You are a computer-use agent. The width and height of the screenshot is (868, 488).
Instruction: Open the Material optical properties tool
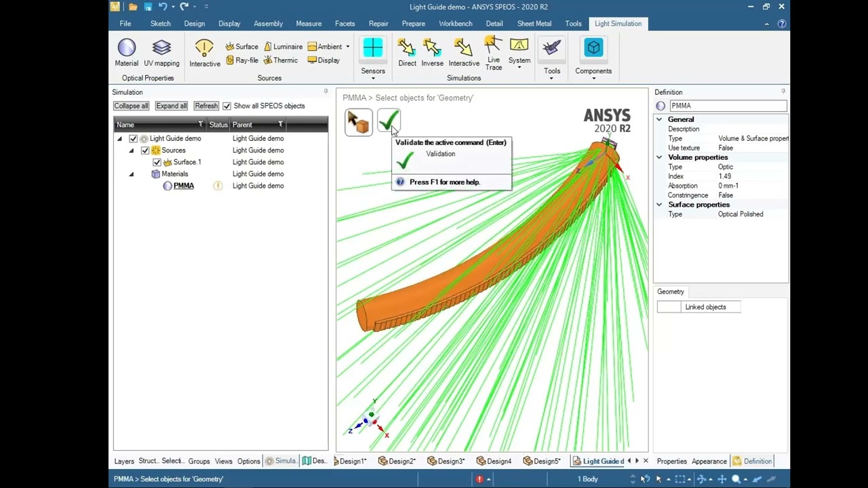point(126,53)
